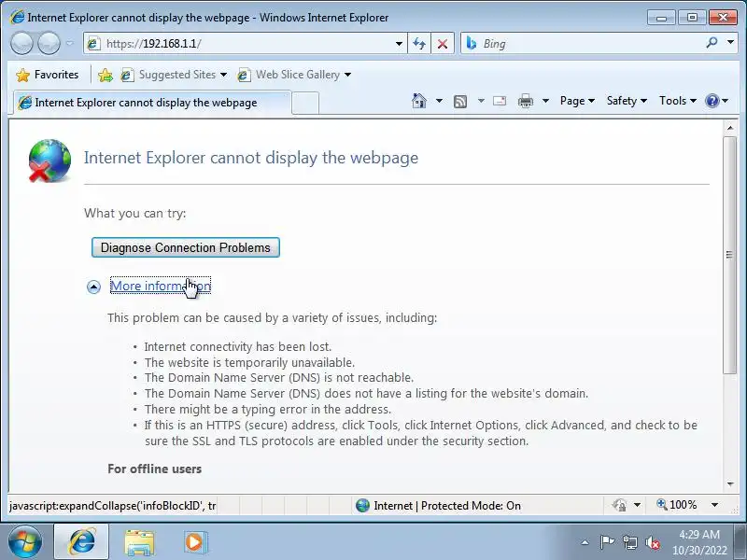
Task: Click Diagnose Connection Problems button
Action: pos(185,247)
